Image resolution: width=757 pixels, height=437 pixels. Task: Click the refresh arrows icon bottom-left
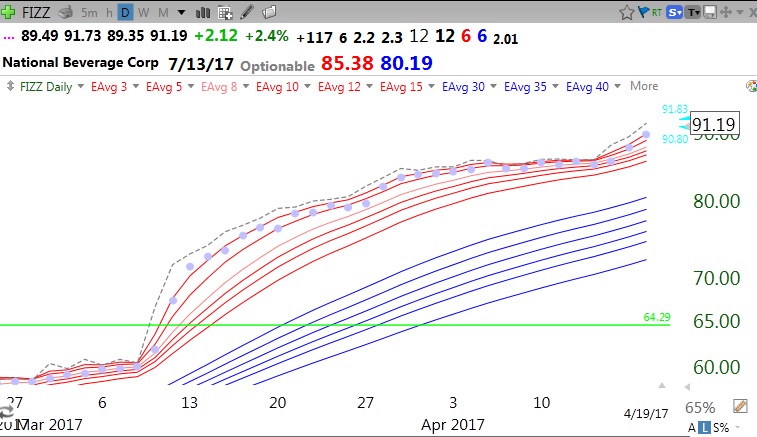click(6, 412)
